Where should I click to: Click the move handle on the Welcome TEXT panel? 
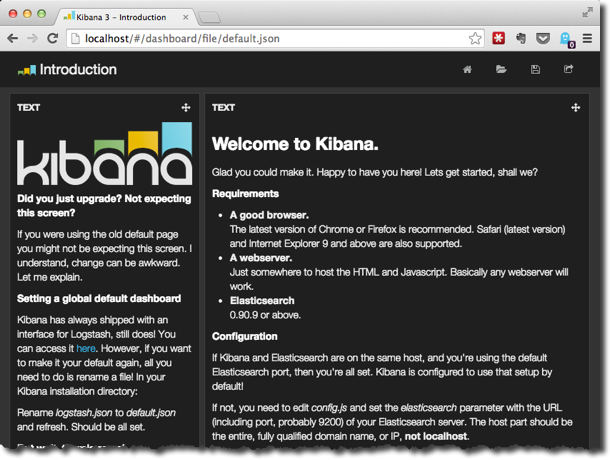point(576,107)
